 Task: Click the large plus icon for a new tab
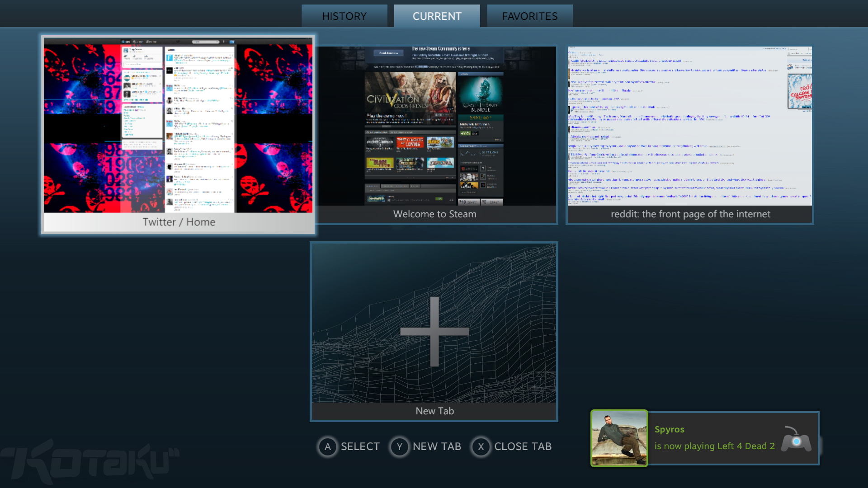[x=434, y=331]
